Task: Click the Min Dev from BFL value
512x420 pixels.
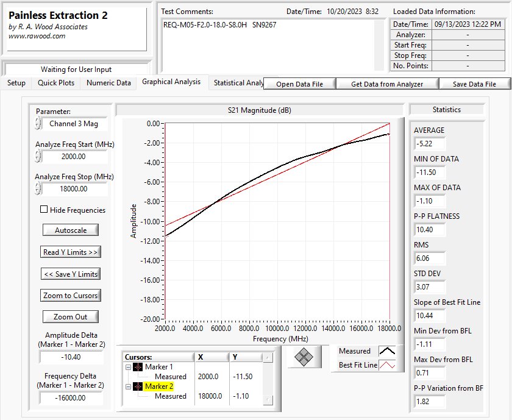Action: (x=429, y=344)
